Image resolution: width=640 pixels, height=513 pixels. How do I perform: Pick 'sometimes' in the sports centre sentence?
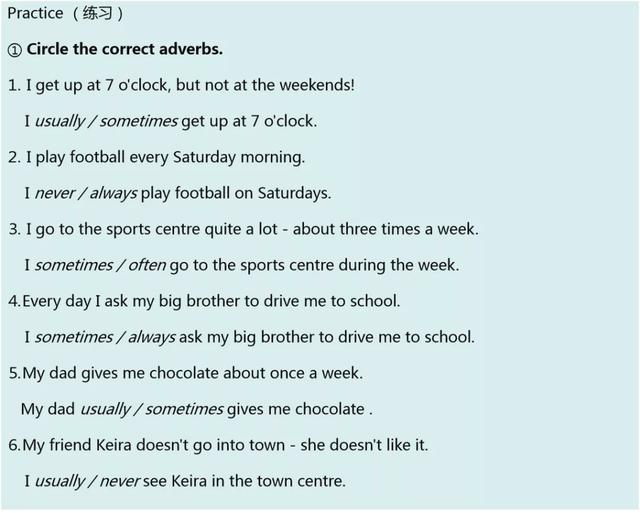[x=74, y=265]
